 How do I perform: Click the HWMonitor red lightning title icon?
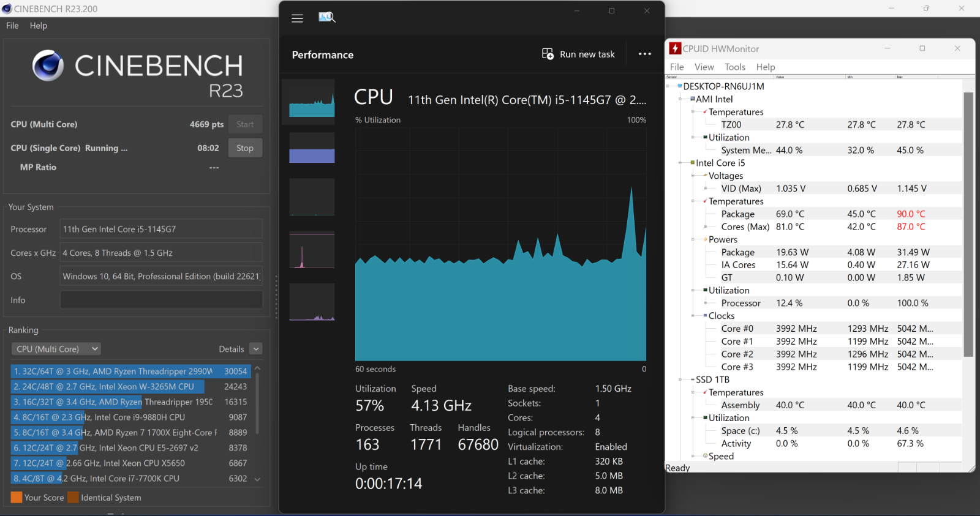[x=675, y=48]
